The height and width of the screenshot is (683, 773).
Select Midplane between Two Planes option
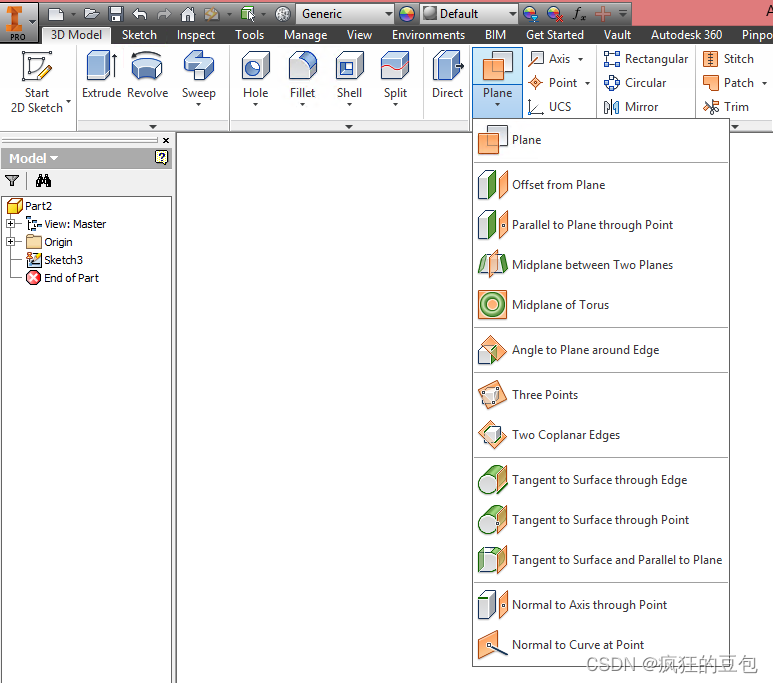point(592,265)
